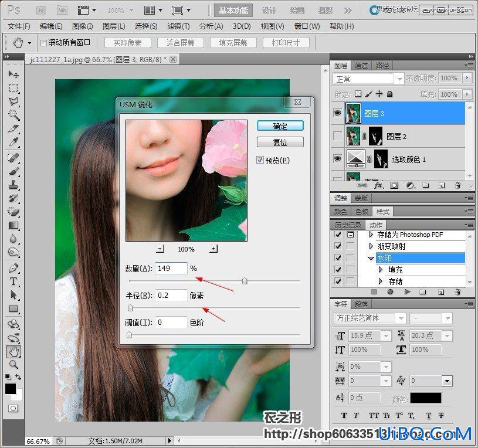478x448 pixels.
Task: Expand 填充 action step
Action: 380,269
